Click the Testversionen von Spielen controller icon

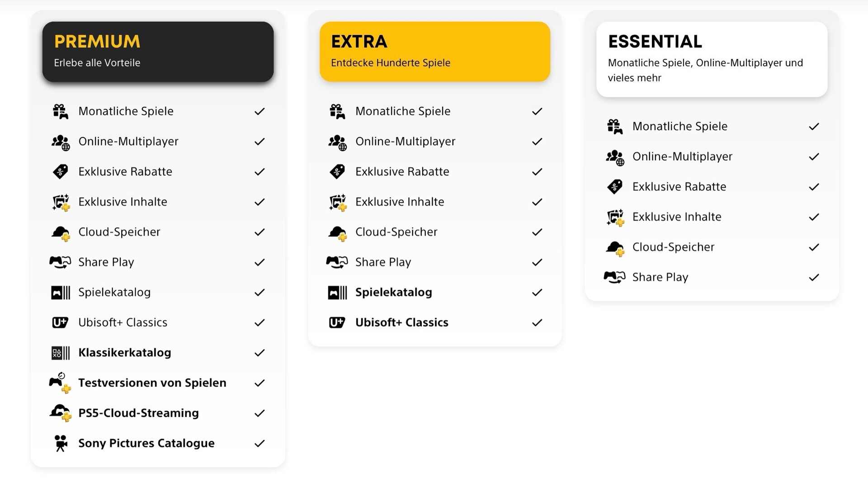pyautogui.click(x=60, y=383)
